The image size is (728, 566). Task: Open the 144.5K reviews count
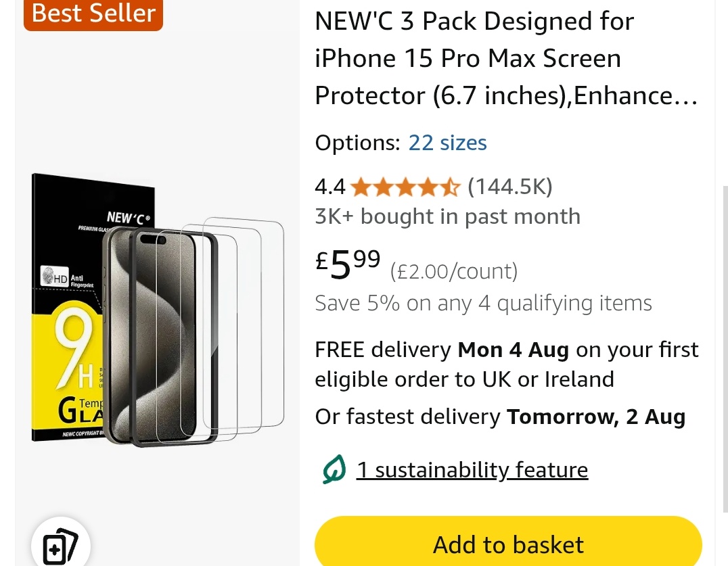pyautogui.click(x=509, y=187)
